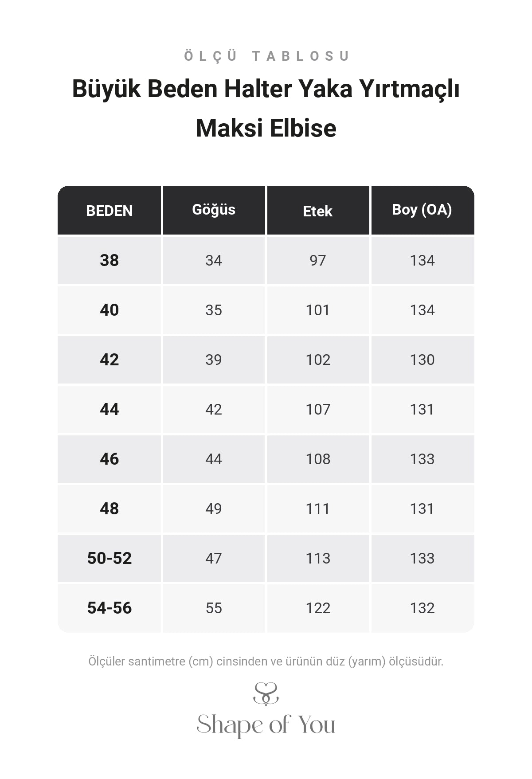The height and width of the screenshot is (779, 532).
Task: Select the Etek column header
Action: 318,210
